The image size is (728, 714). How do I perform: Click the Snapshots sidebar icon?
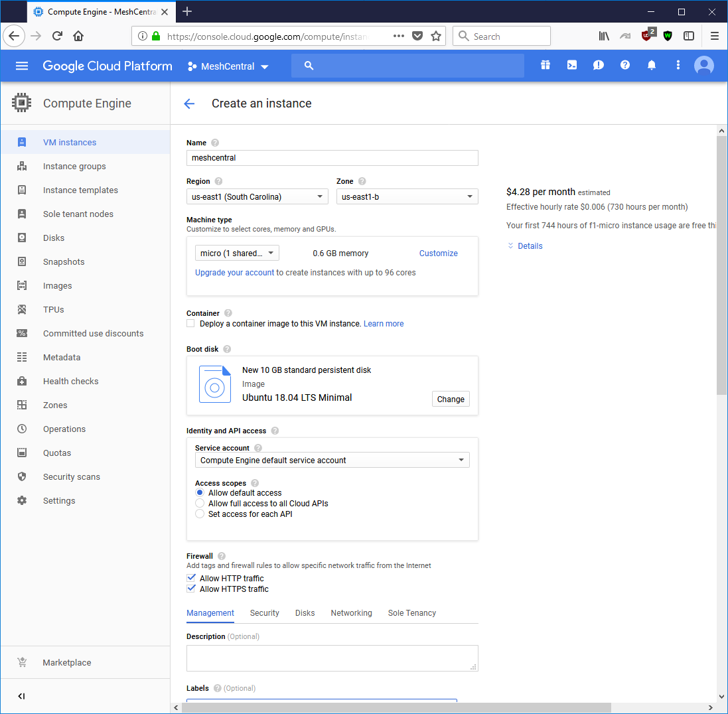pyautogui.click(x=22, y=261)
